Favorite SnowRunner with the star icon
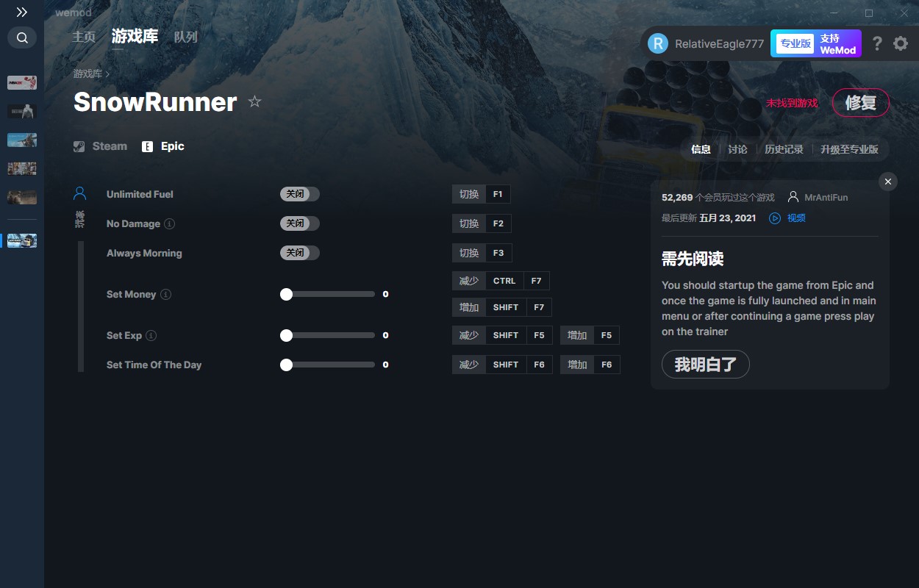Screen dimensions: 919x588 point(254,101)
